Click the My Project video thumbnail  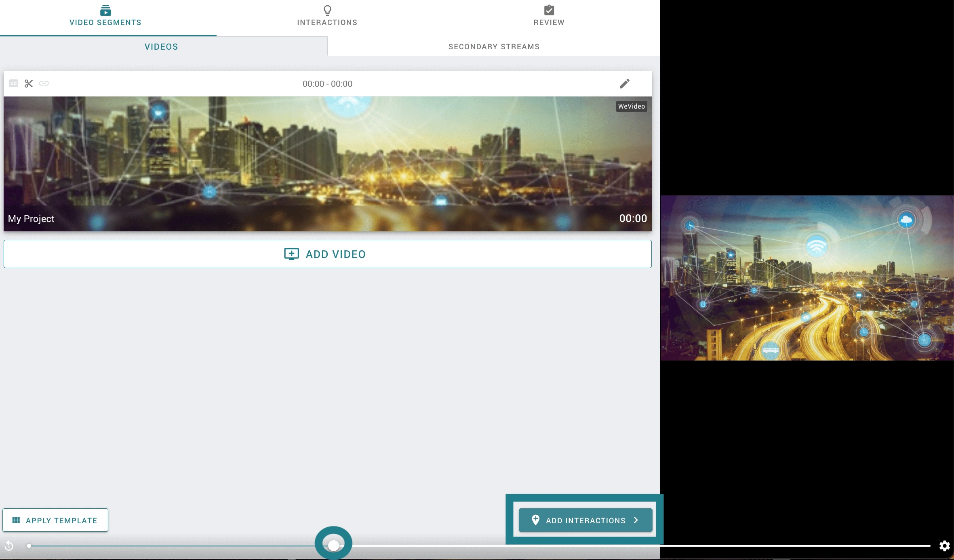click(327, 164)
